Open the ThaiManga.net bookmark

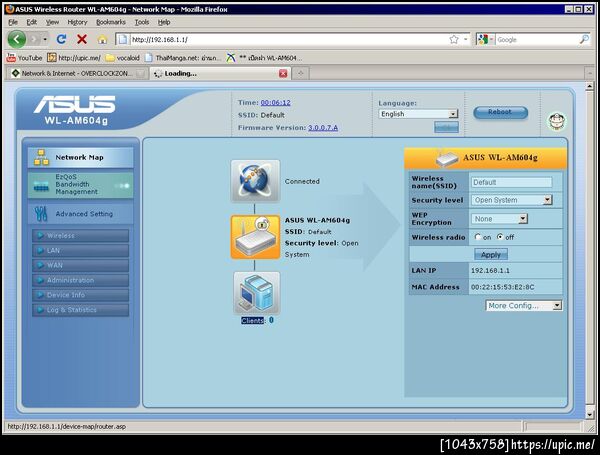coord(183,58)
